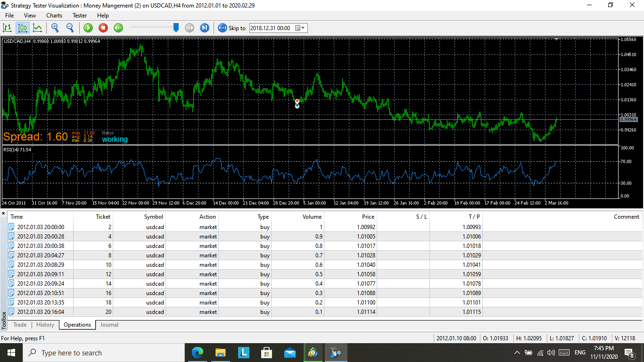Click the RSI(14) indicator label

coord(17,149)
